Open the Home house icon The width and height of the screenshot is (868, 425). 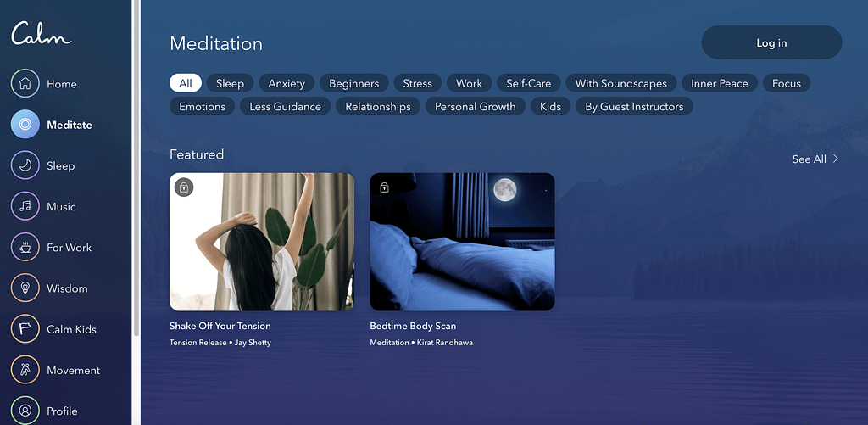coord(25,83)
